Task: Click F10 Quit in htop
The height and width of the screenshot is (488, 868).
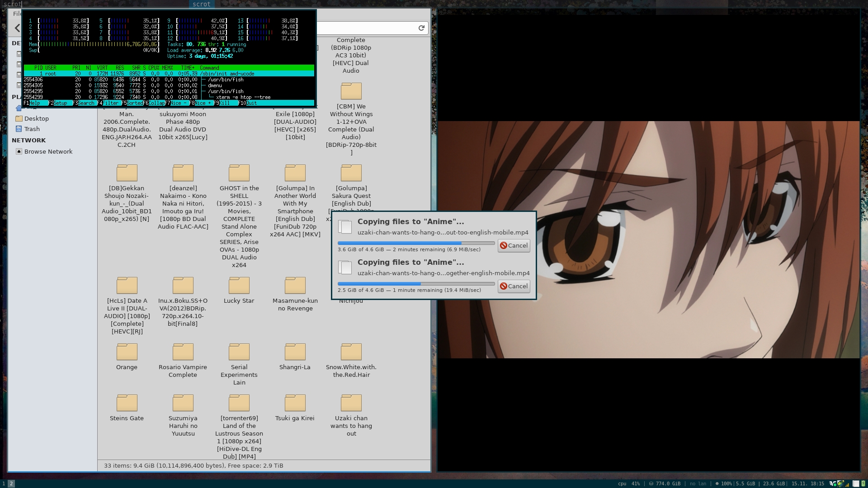Action: (x=248, y=103)
